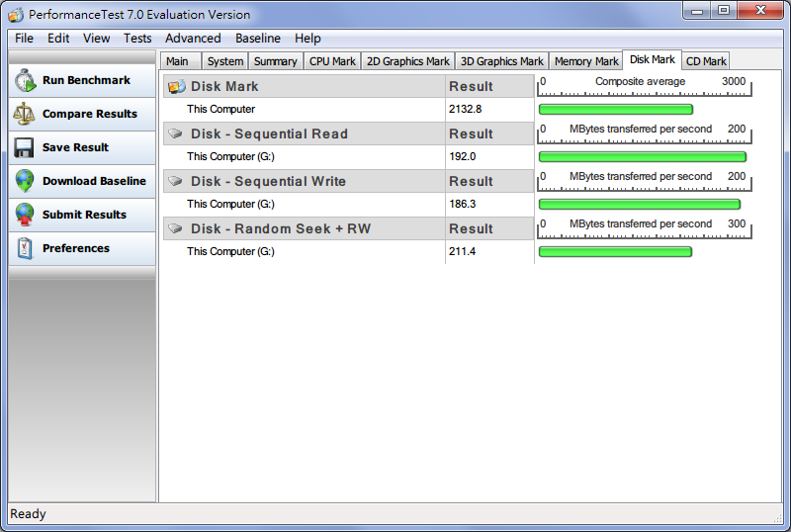Click the window resize grip in status bar
The width and height of the screenshot is (791, 532).
777,518
